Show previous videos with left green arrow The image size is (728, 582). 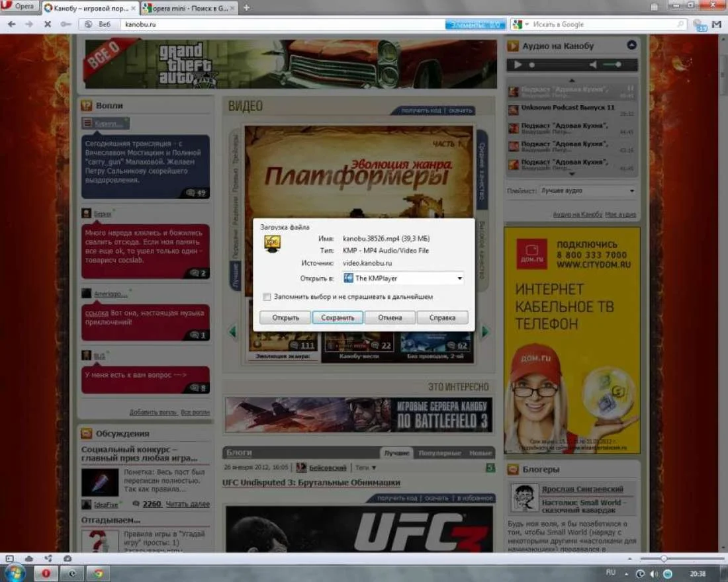coord(232,331)
